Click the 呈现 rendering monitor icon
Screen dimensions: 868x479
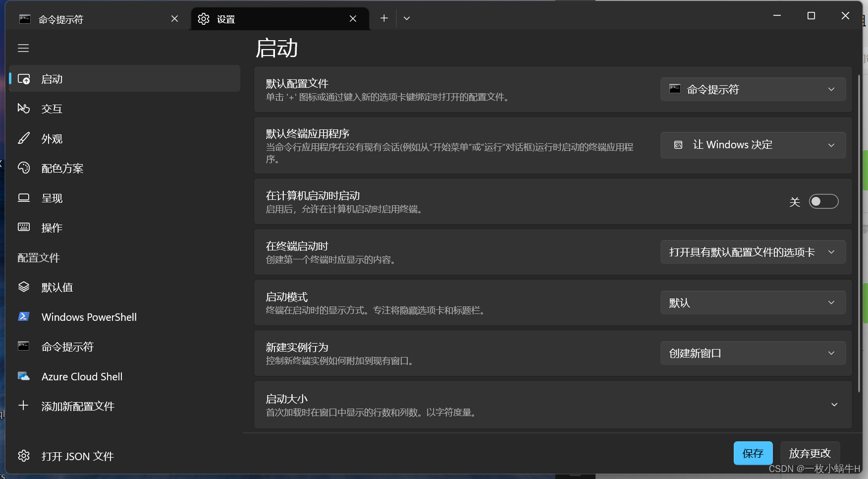click(24, 198)
